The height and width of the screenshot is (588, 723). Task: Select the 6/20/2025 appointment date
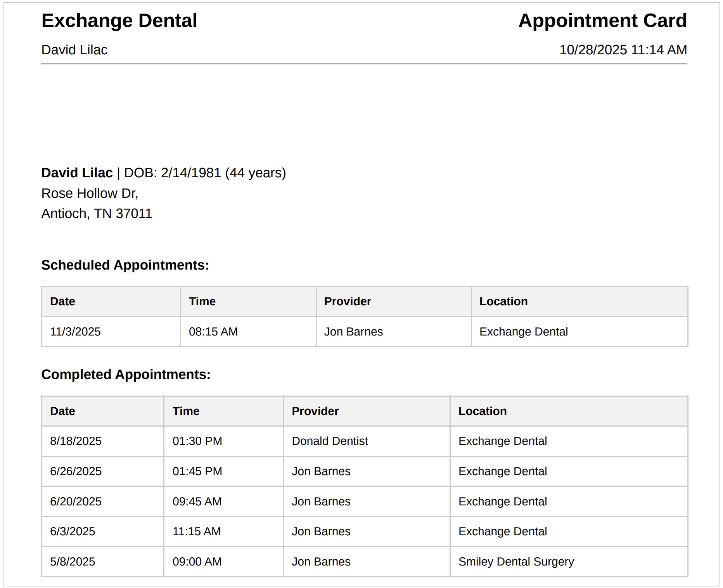(x=76, y=502)
